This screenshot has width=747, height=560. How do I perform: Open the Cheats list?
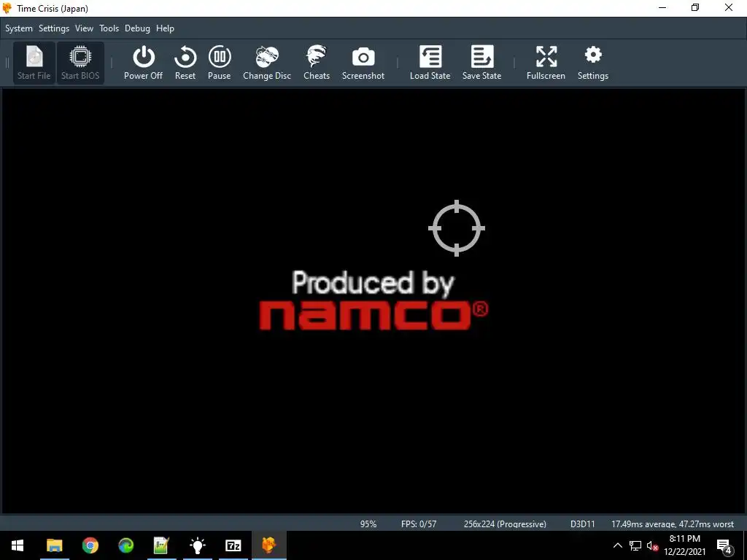tap(317, 63)
